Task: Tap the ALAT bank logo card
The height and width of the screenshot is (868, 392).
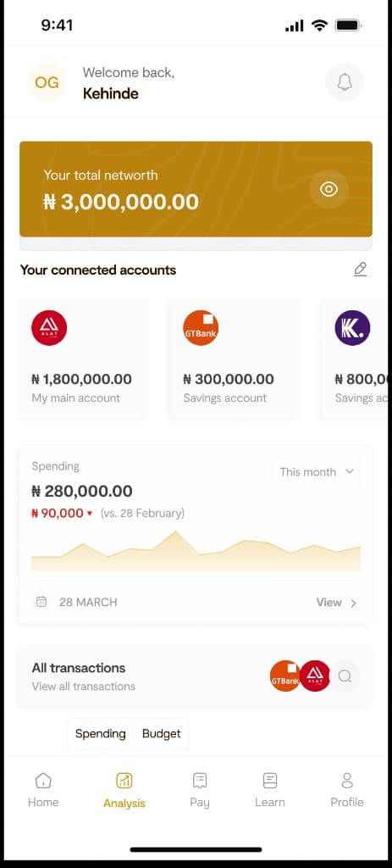Action: (49, 328)
